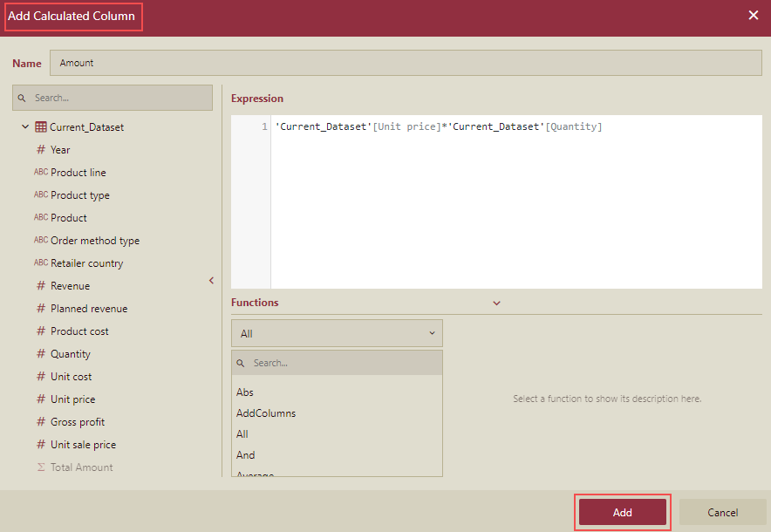
Task: Select the Unit price field in the tree
Action: coord(72,399)
